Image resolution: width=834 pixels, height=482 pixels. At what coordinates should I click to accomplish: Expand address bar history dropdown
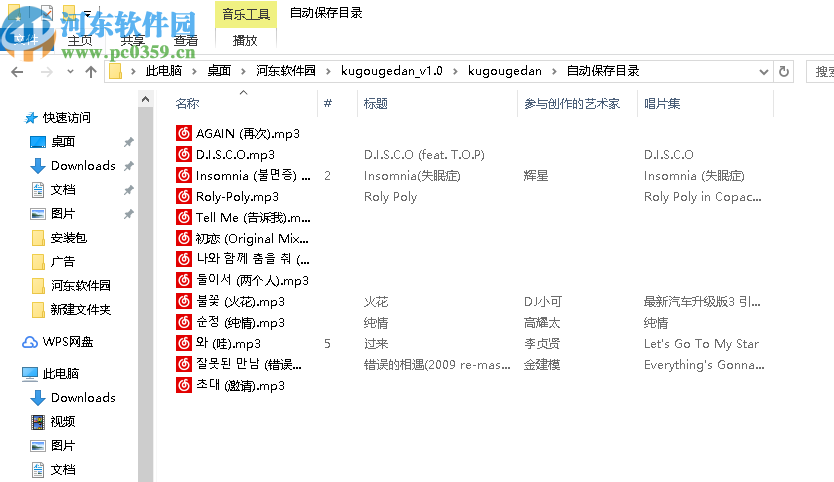[x=764, y=72]
